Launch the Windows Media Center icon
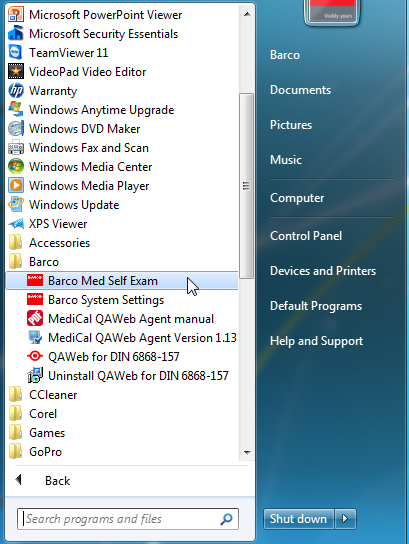This screenshot has height=544, width=409. click(16, 167)
